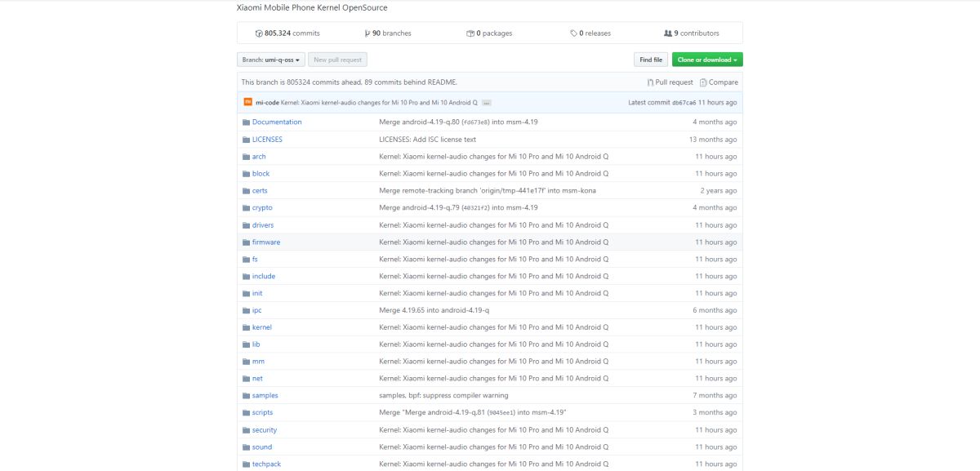Click the mi-code avatar icon
This screenshot has width=980, height=471.
click(247, 103)
